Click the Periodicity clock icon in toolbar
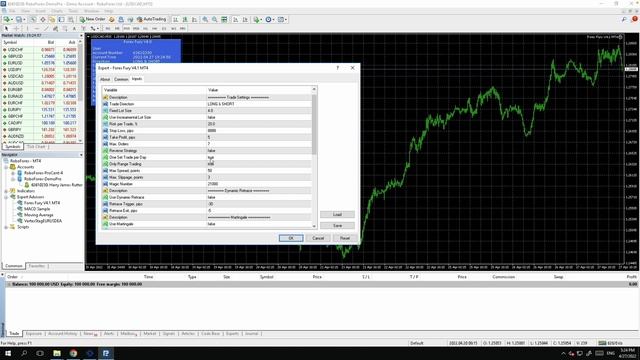 tap(269, 19)
